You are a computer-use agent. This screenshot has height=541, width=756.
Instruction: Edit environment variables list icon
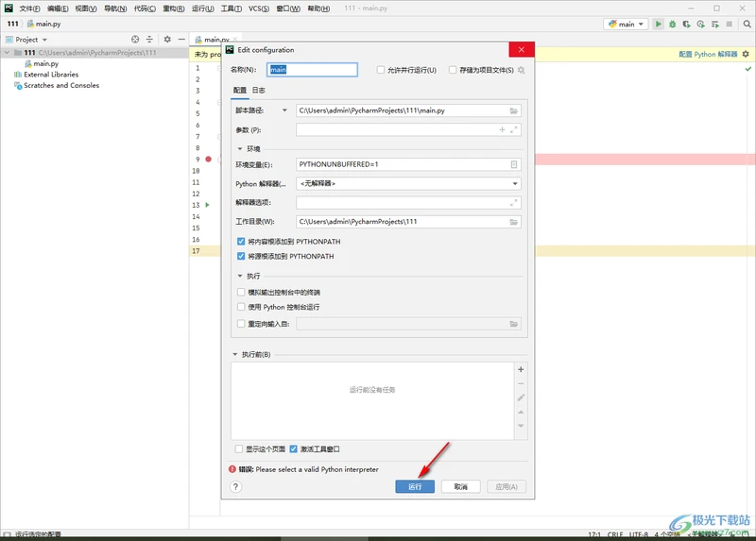pyautogui.click(x=514, y=165)
